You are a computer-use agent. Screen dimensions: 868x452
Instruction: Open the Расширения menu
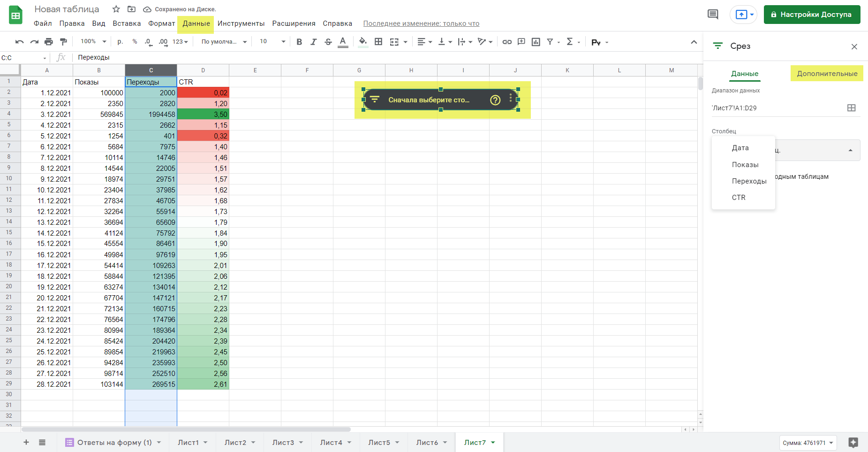[x=294, y=23]
